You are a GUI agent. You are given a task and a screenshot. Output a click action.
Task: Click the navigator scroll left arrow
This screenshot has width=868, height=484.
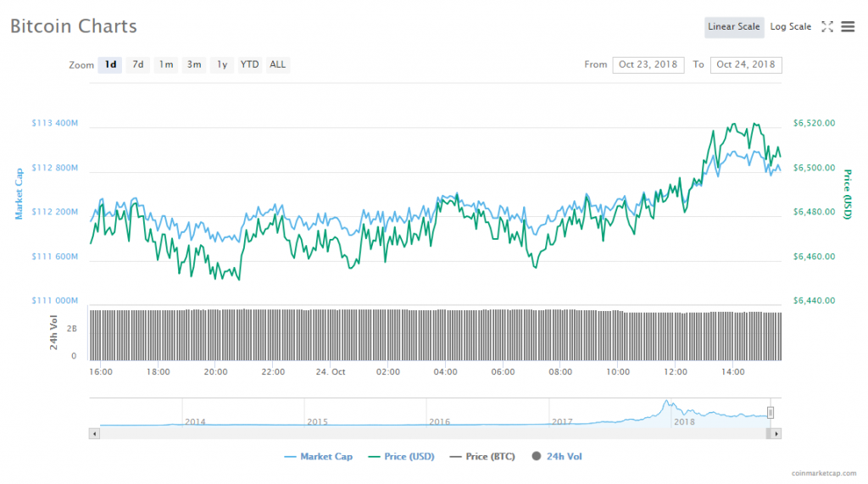pos(94,433)
